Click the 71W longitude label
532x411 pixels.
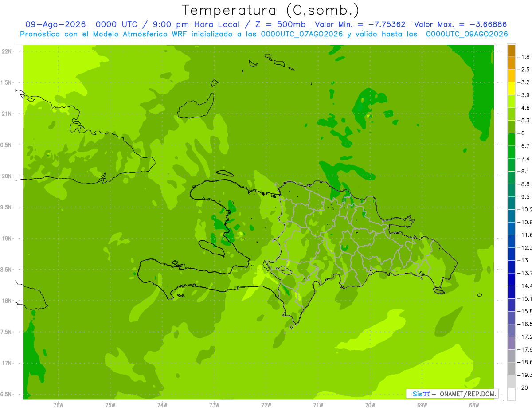(318, 405)
